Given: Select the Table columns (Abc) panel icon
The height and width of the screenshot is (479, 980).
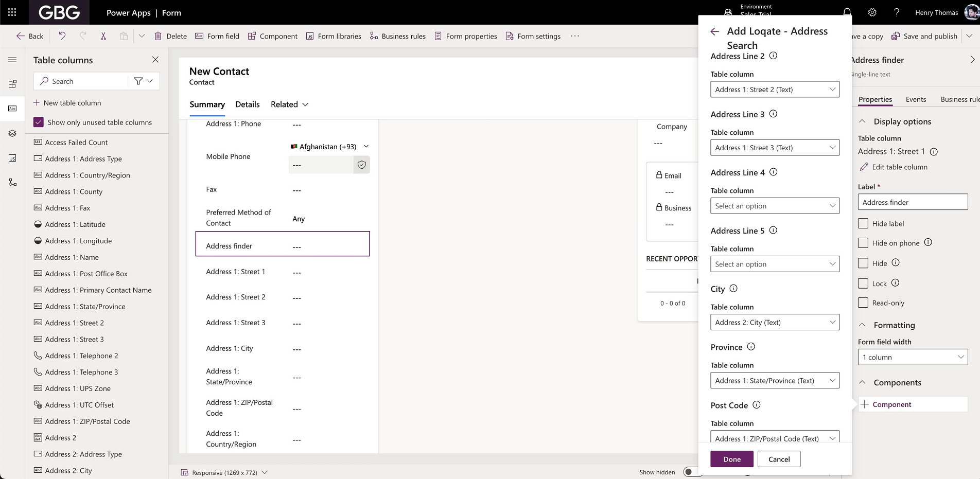Looking at the screenshot, I should pyautogui.click(x=12, y=109).
